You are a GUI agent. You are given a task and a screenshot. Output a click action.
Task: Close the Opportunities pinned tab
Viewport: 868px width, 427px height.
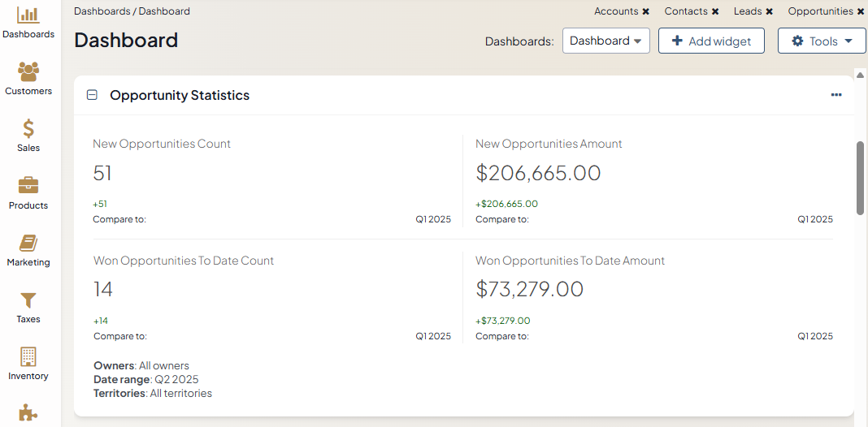pyautogui.click(x=861, y=11)
